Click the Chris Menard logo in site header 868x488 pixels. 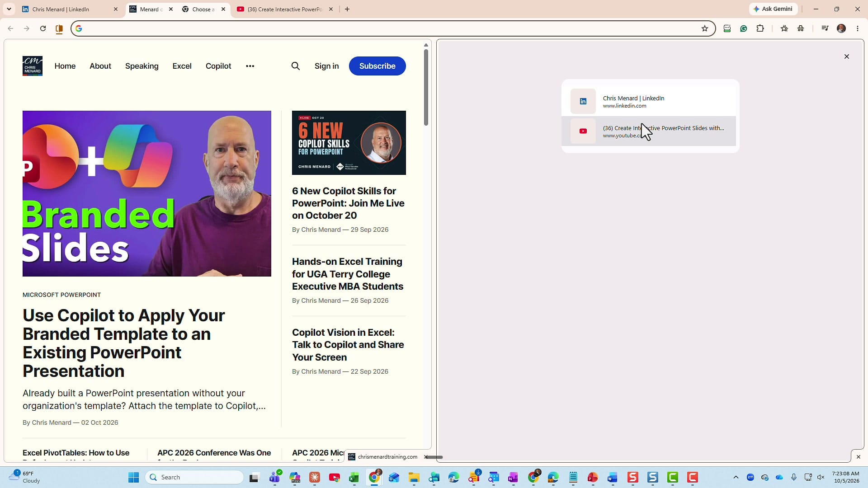33,66
